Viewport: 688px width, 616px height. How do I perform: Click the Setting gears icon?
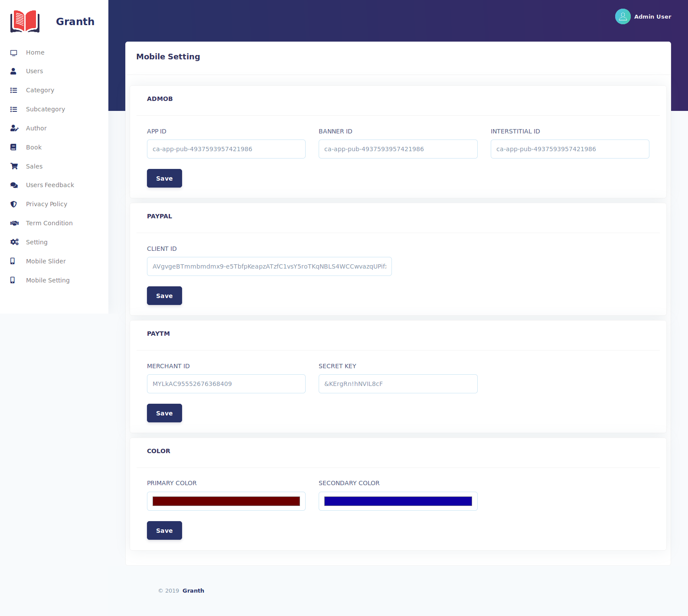tap(14, 242)
